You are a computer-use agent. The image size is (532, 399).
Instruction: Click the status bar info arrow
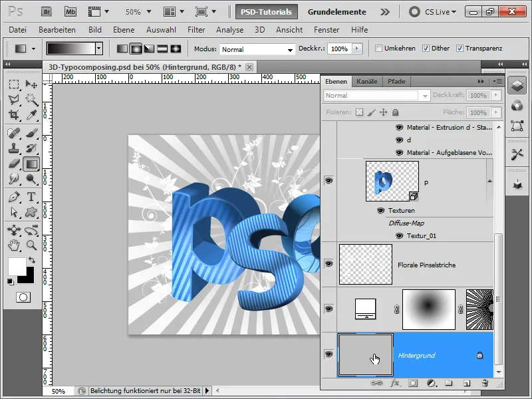(x=207, y=391)
